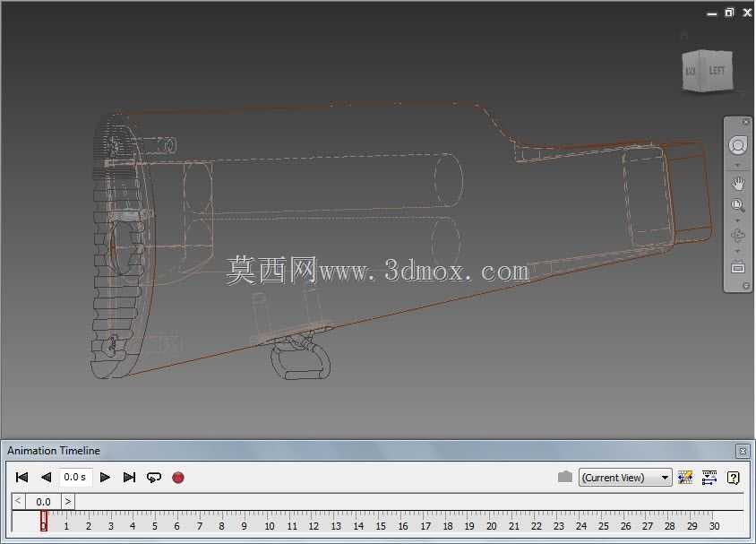Expand the Action Editor icon

click(x=709, y=478)
